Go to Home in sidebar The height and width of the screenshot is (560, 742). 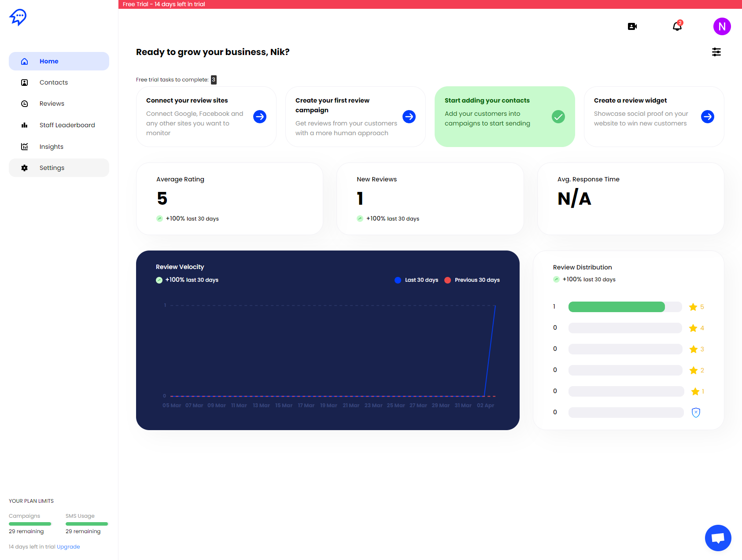(59, 61)
